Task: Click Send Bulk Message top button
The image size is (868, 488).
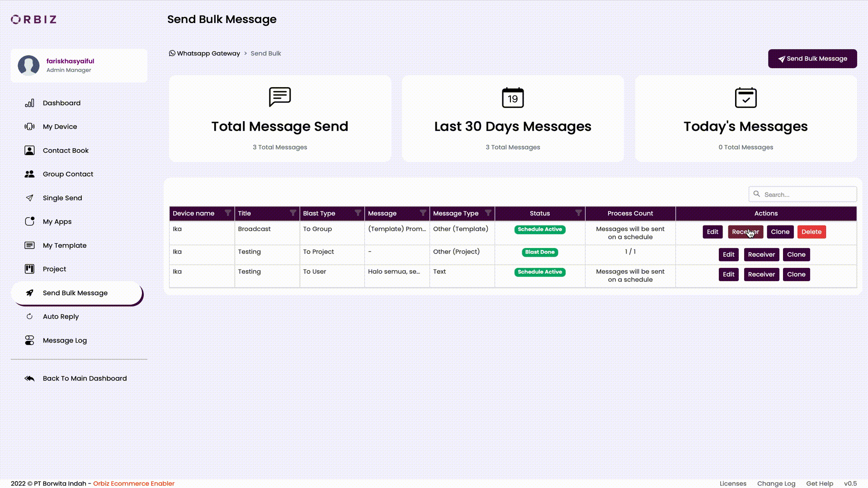Action: [812, 58]
